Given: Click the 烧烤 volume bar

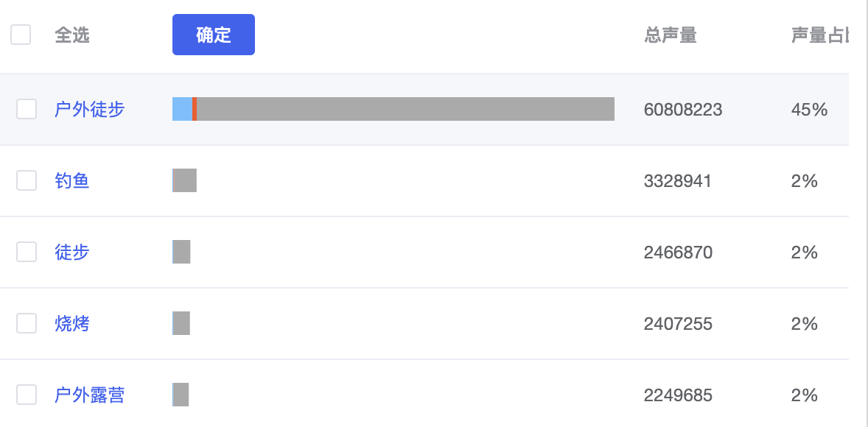Looking at the screenshot, I should [x=181, y=323].
